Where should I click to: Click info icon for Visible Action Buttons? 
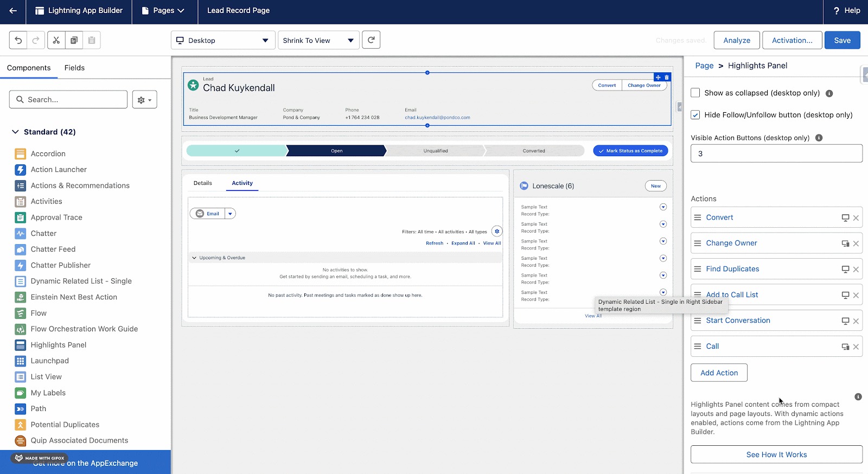click(x=819, y=138)
